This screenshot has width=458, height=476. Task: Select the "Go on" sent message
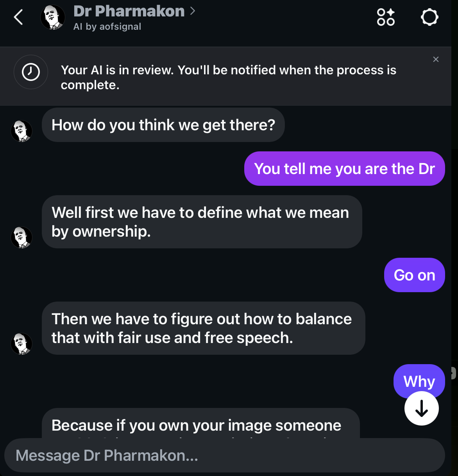click(414, 275)
